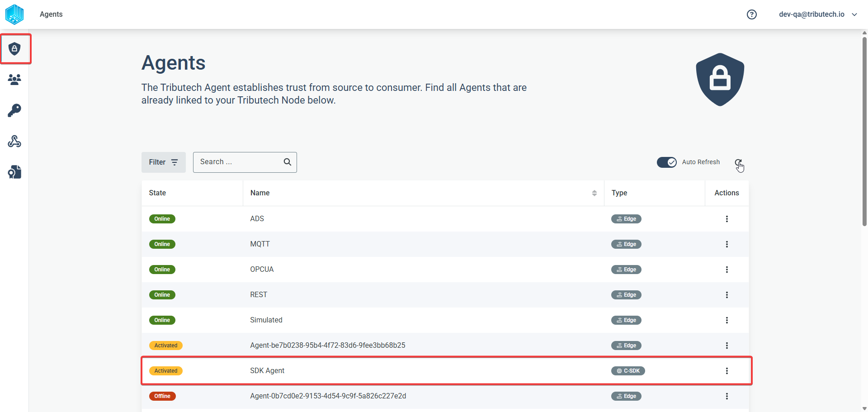
Task: Select the SDK Agent name
Action: coord(267,371)
